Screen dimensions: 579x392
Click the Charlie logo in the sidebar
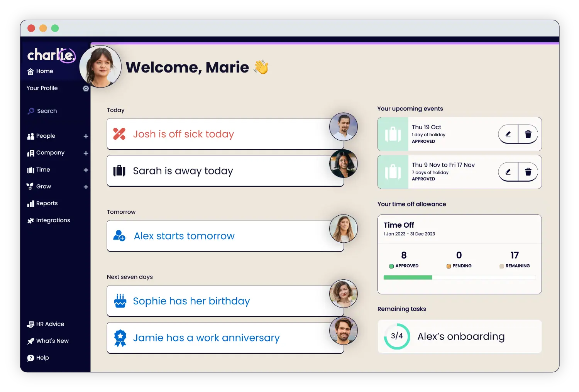point(51,55)
